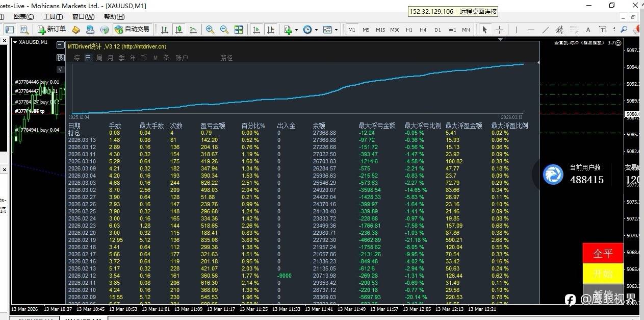Image resolution: width=644 pixels, height=320 pixels.
Task: Expand the periods dropdown arrow
Action: pos(316,30)
